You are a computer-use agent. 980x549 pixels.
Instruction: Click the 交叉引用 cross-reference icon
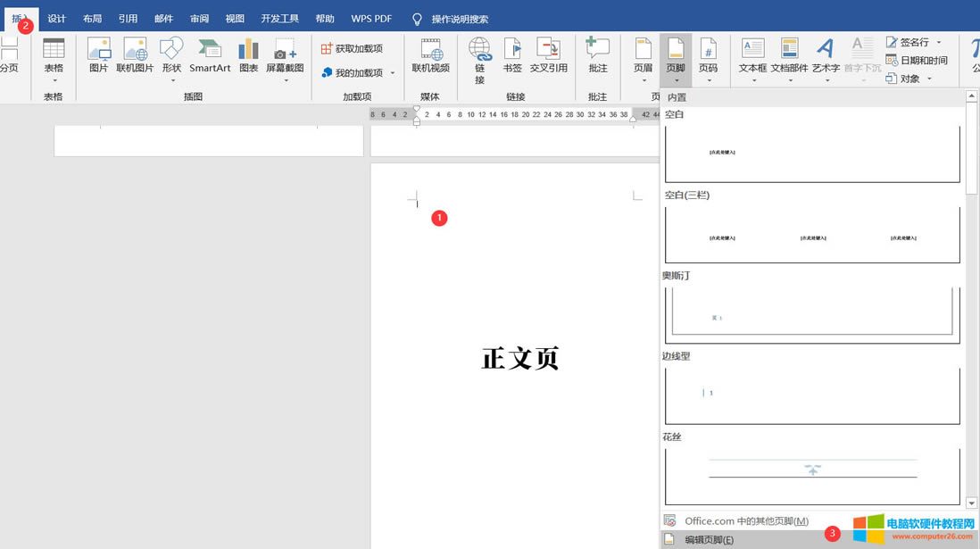pos(548,55)
